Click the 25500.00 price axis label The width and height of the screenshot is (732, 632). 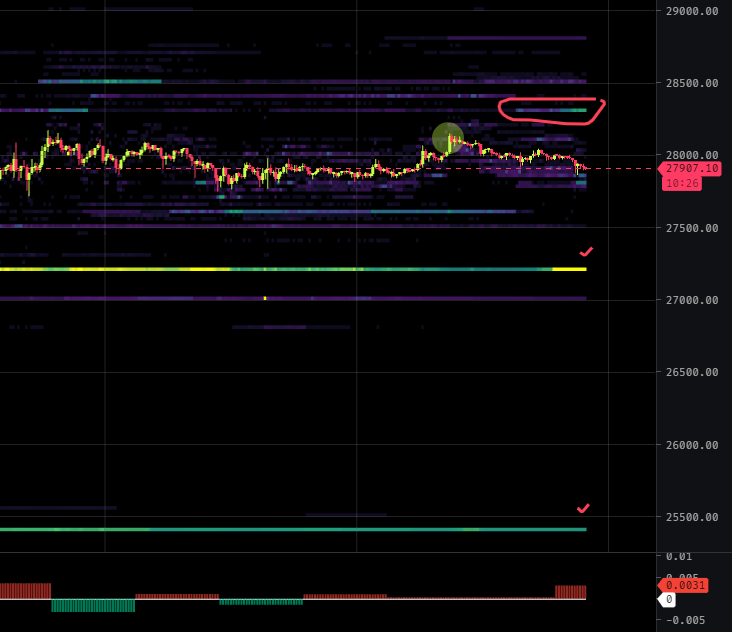692,517
